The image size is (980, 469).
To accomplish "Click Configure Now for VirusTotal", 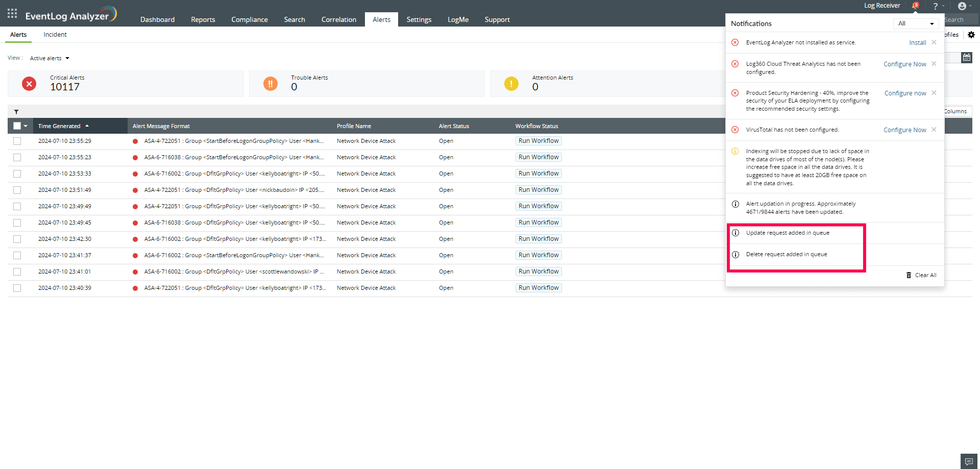I will 904,130.
